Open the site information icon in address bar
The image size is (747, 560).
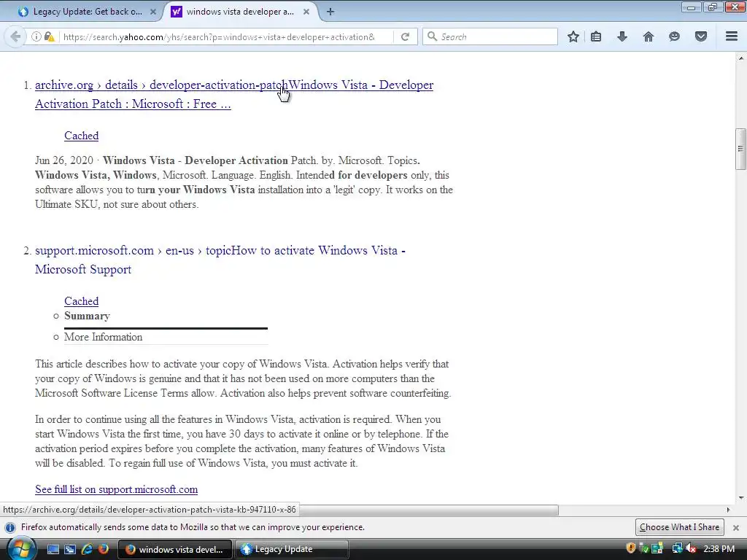tap(36, 36)
